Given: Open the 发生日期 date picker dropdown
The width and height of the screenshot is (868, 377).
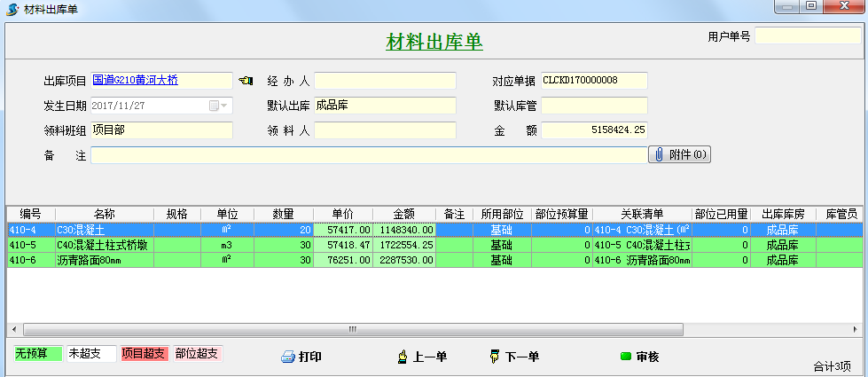Looking at the screenshot, I should pyautogui.click(x=219, y=106).
